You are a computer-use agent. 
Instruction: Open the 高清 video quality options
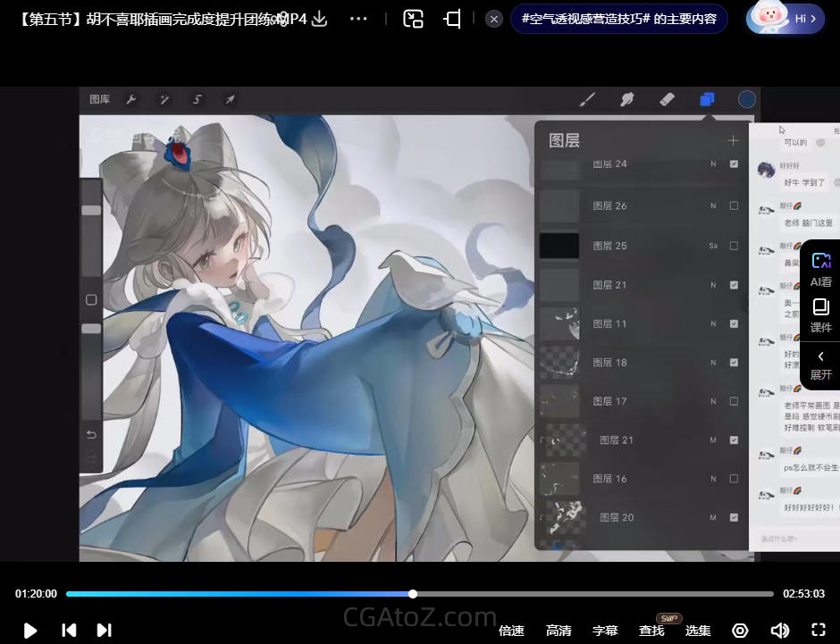pyautogui.click(x=559, y=631)
